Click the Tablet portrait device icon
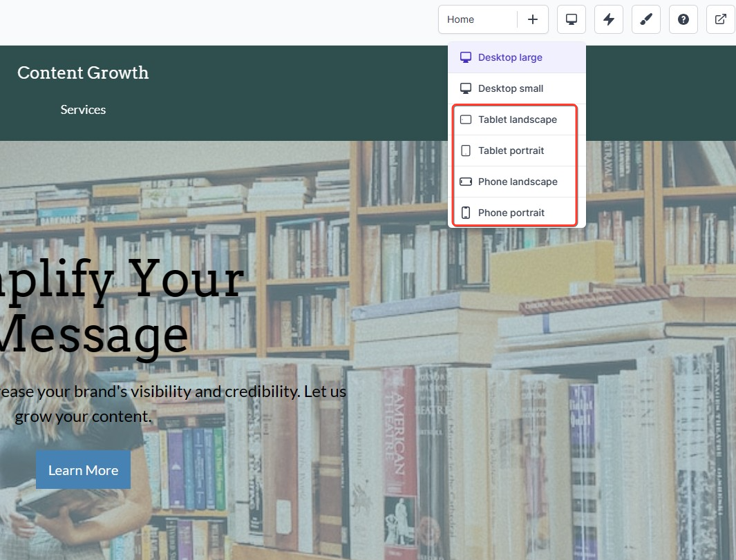The width and height of the screenshot is (736, 560). (x=466, y=151)
